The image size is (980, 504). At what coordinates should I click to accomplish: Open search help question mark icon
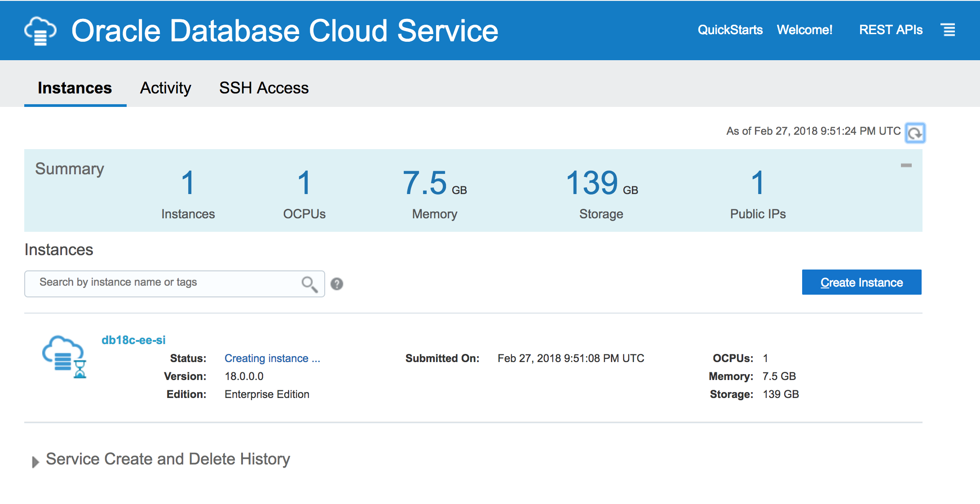(337, 284)
